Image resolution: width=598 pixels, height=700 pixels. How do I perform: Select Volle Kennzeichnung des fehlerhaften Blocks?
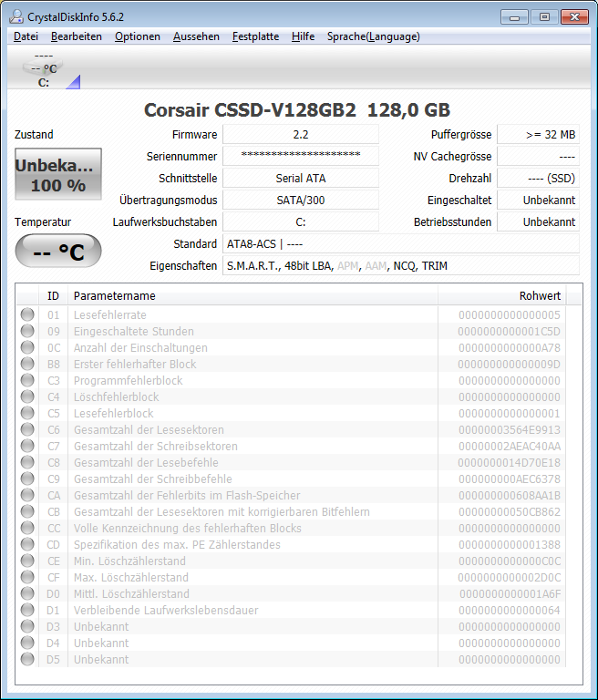point(187,529)
